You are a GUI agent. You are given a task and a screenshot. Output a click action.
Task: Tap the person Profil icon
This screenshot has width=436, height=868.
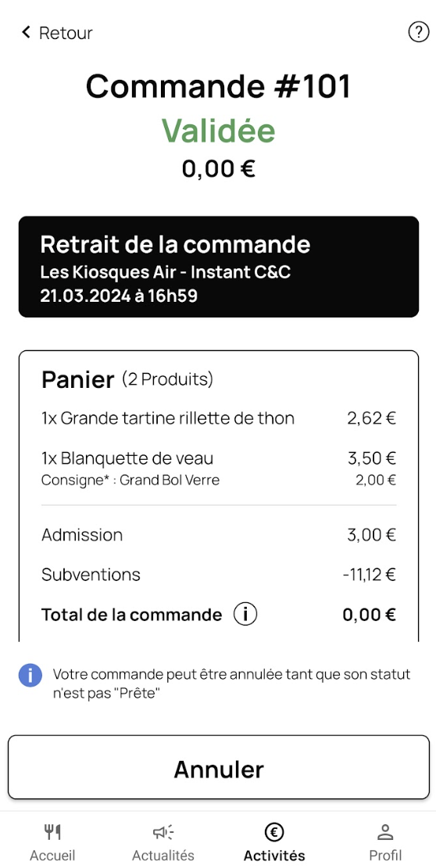coord(385,832)
